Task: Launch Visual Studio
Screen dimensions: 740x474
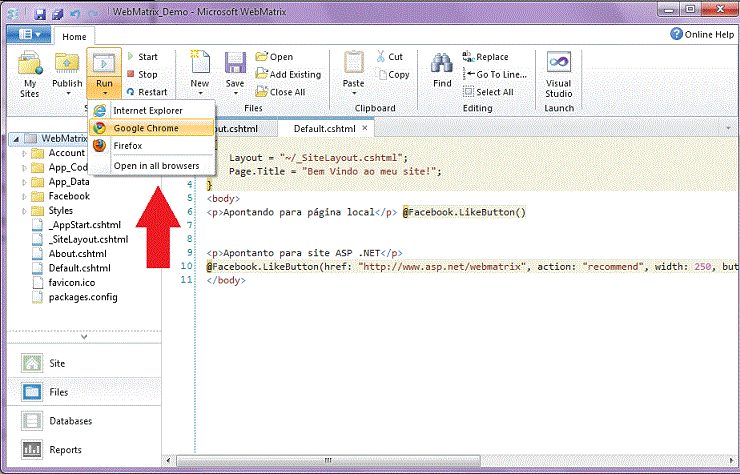Action: coord(559,75)
